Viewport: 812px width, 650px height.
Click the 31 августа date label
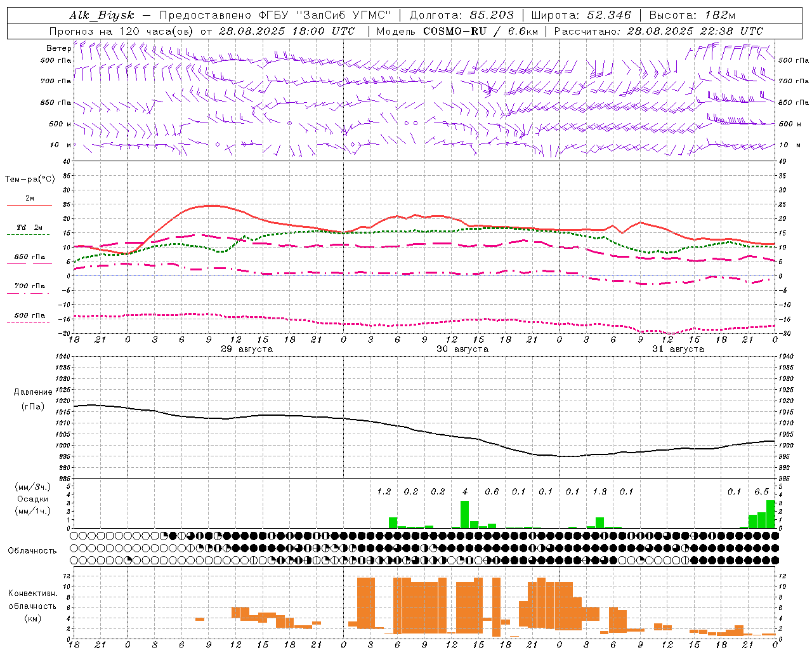678,349
